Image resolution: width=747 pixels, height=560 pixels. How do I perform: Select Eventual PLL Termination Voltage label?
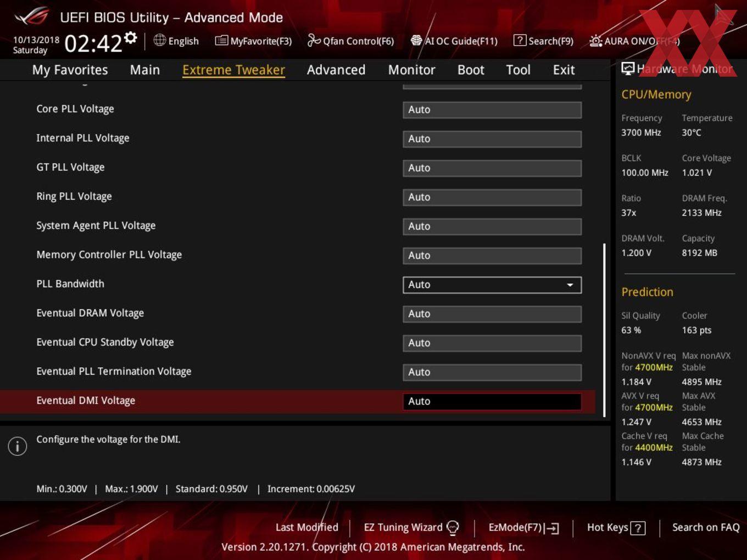point(114,371)
